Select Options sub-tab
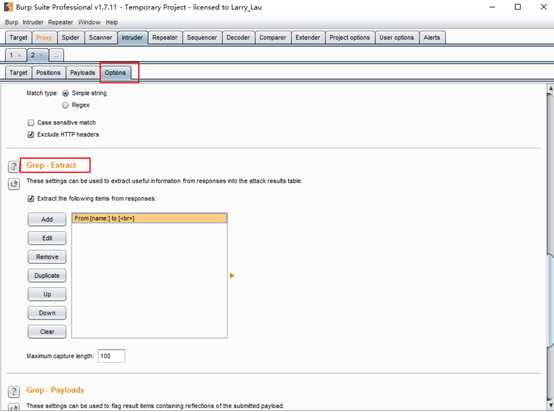This screenshot has height=412, width=554. point(116,73)
